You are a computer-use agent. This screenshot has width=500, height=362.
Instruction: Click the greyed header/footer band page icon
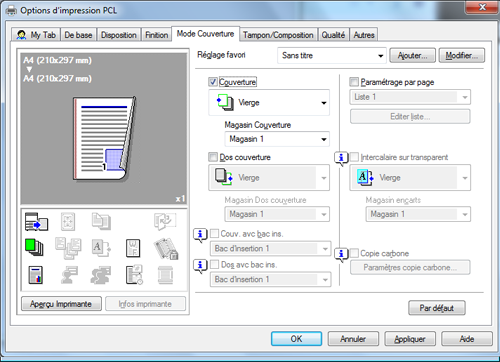point(165,275)
